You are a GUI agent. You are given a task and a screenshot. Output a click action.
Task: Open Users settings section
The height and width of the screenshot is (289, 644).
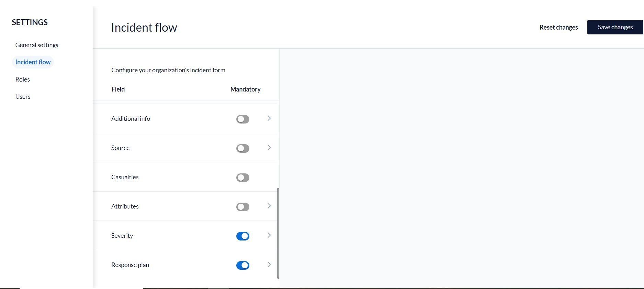tap(23, 97)
